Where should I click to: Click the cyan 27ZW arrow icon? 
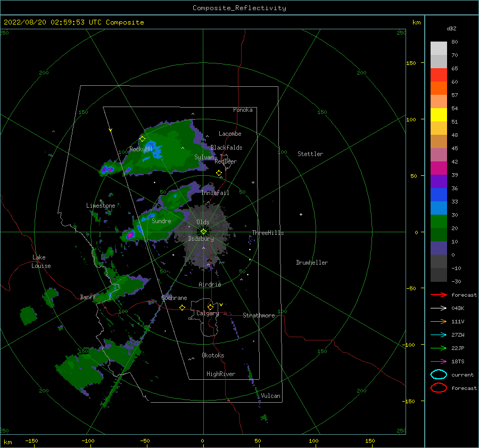coord(439,335)
